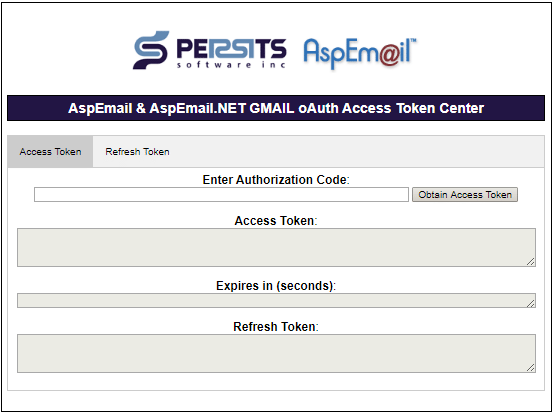The height and width of the screenshot is (416, 554).
Task: Click the Expires in textarea resize grip
Action: click(x=531, y=303)
